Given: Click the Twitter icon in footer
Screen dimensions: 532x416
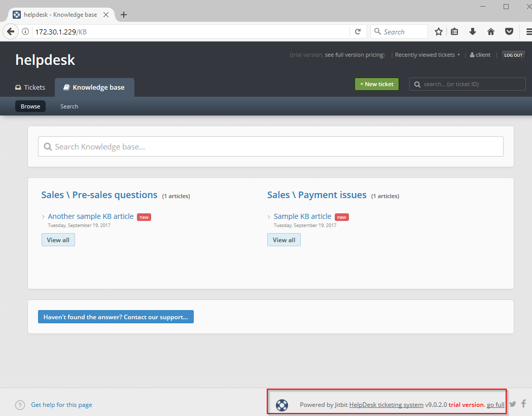Looking at the screenshot, I should coord(513,404).
